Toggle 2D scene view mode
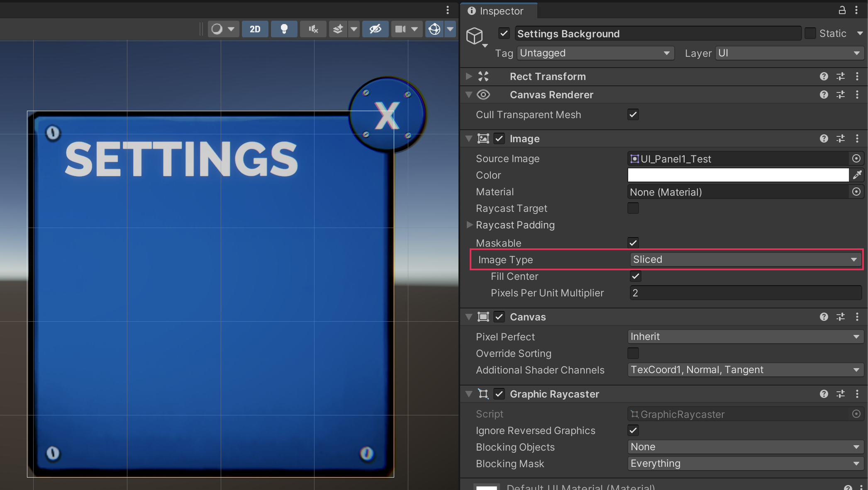868x490 pixels. click(255, 29)
